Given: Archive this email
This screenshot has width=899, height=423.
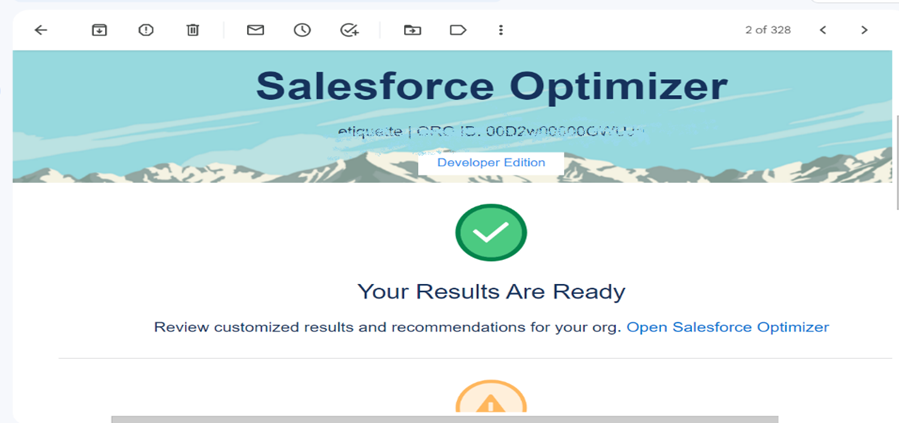Looking at the screenshot, I should [100, 30].
